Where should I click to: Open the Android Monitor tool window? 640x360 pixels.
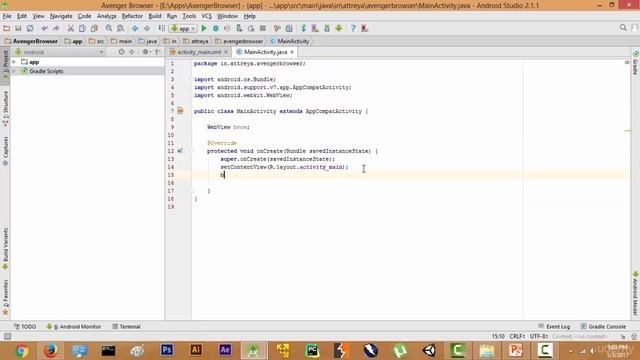(74, 327)
